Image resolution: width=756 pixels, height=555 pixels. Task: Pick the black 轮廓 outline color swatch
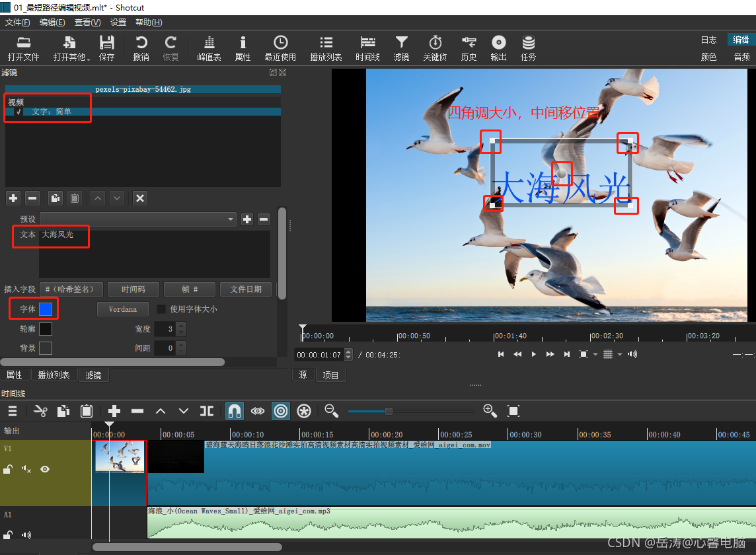click(x=46, y=329)
